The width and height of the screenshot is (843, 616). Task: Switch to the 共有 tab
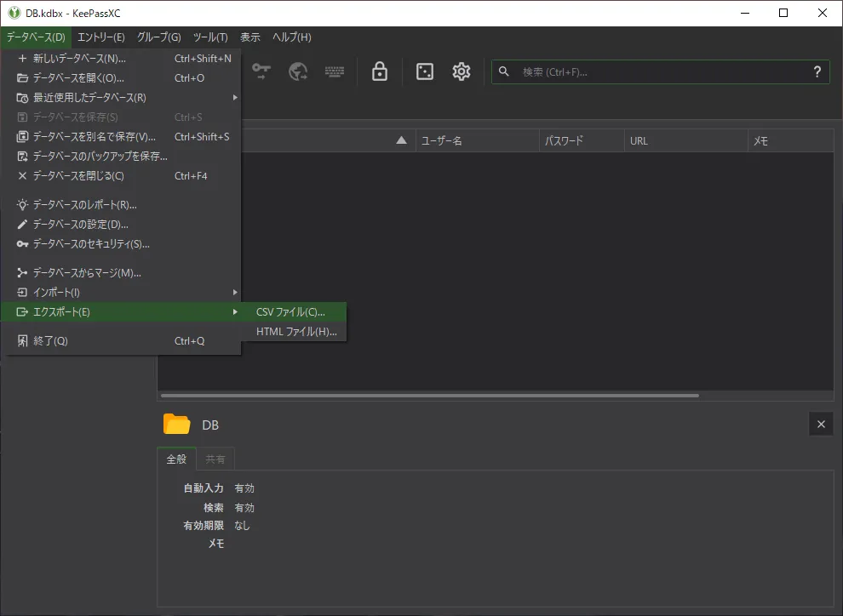[x=215, y=459]
